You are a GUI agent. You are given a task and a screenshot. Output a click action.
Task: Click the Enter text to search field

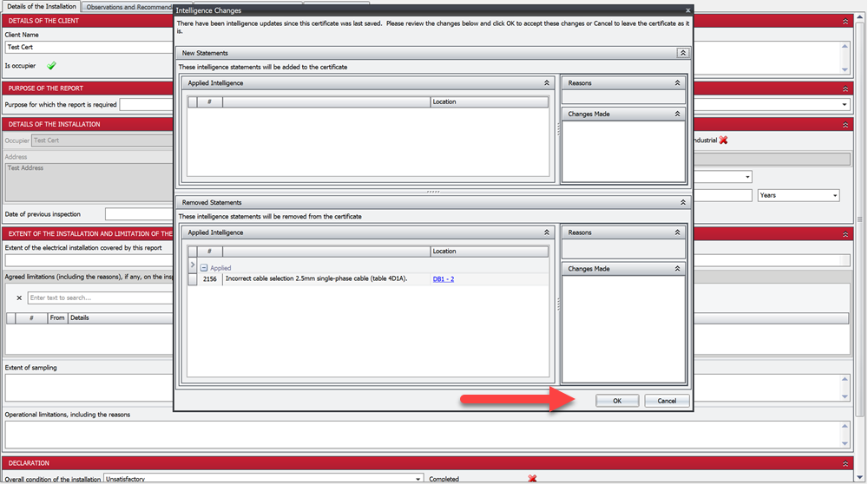pos(100,298)
